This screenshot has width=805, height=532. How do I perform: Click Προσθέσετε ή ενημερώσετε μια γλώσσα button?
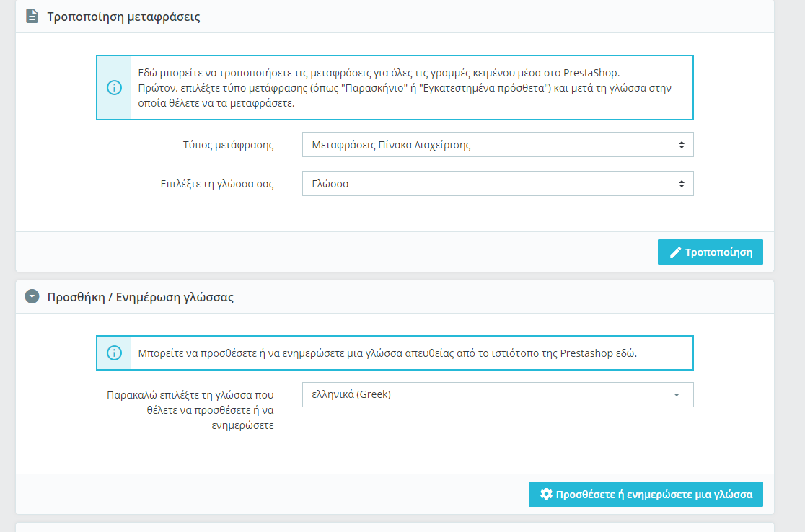point(646,494)
